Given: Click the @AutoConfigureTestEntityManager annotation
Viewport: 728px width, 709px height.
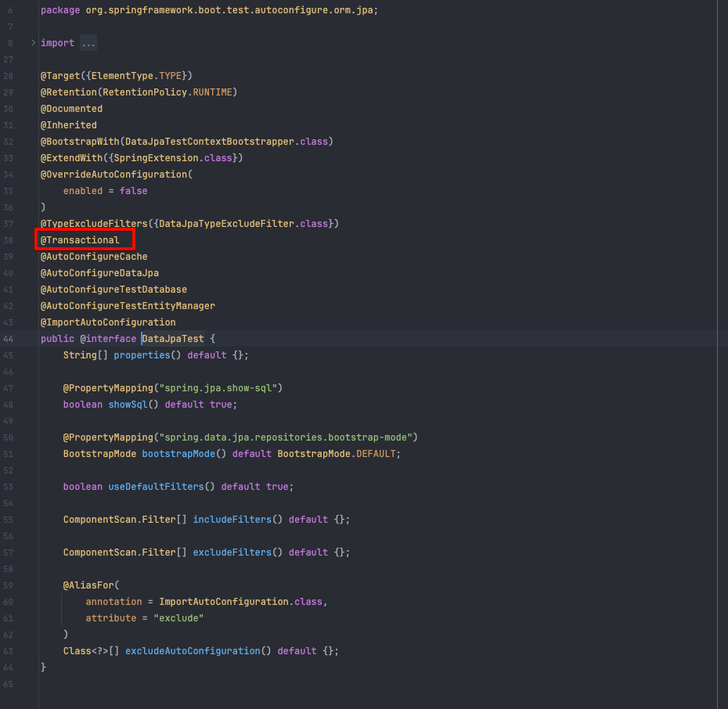Looking at the screenshot, I should click(128, 306).
